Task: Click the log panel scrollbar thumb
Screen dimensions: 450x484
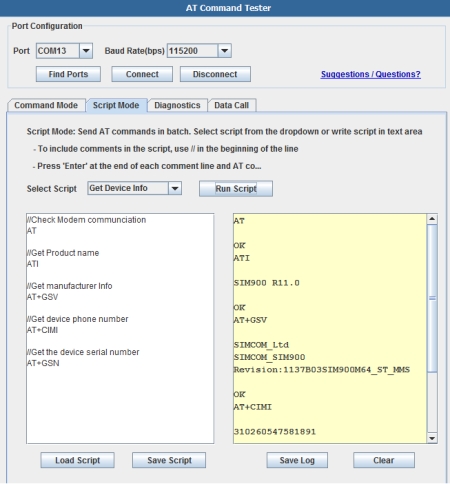Action: pos(432,298)
